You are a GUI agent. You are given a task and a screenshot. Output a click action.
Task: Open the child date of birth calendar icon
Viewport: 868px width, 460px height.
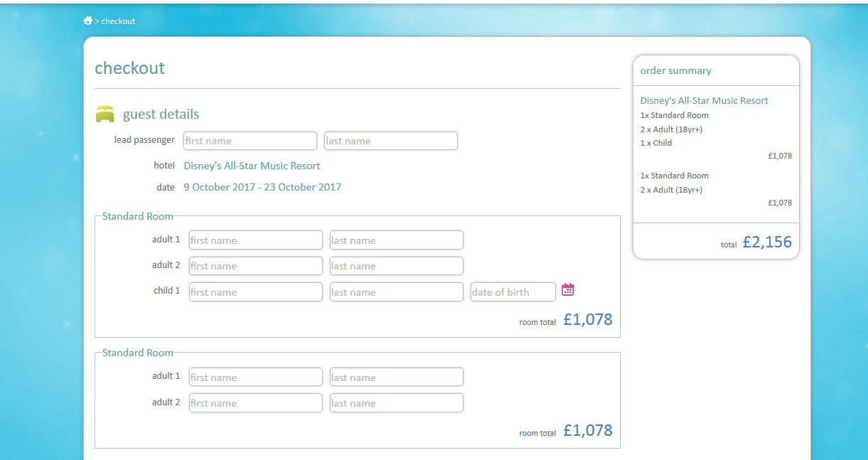coord(567,289)
